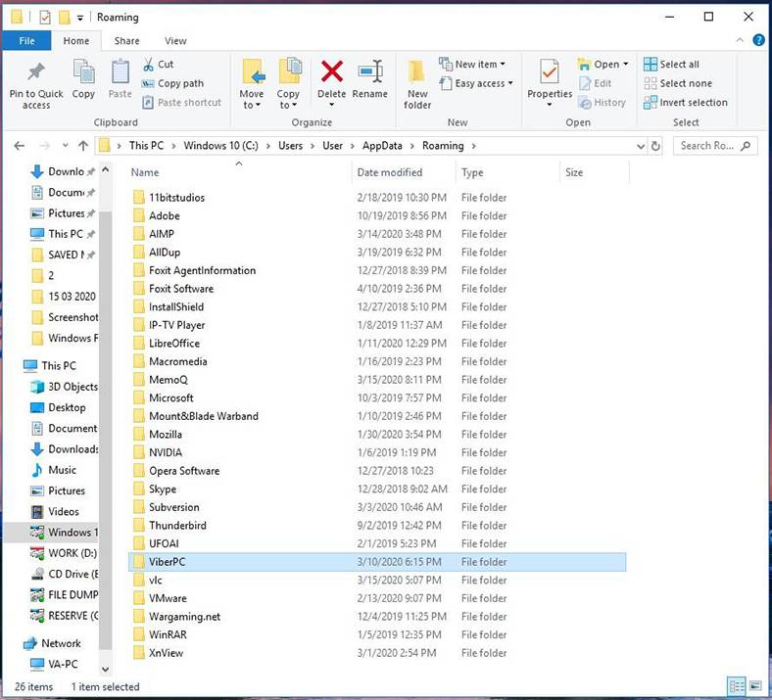Click the New folder icon
The height and width of the screenshot is (700, 772).
pyautogui.click(x=416, y=71)
